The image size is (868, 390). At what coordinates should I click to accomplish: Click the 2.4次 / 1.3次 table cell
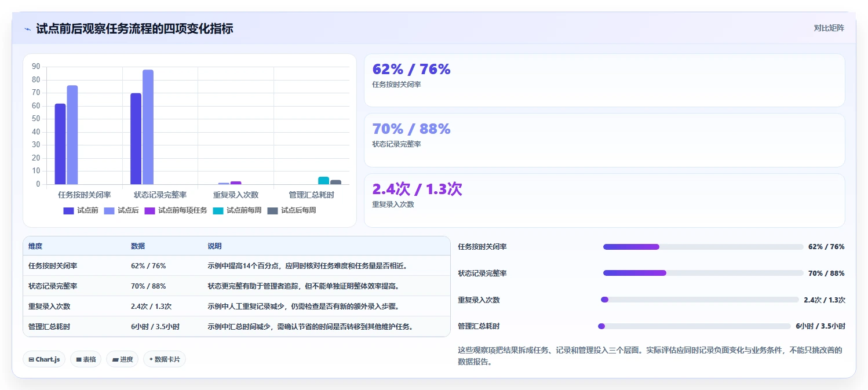click(151, 307)
